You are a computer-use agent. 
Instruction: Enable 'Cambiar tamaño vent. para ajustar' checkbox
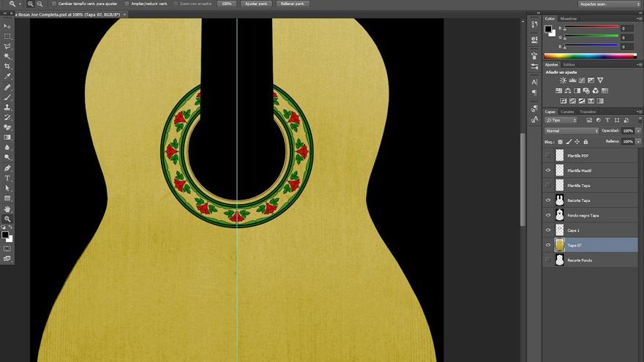click(54, 4)
